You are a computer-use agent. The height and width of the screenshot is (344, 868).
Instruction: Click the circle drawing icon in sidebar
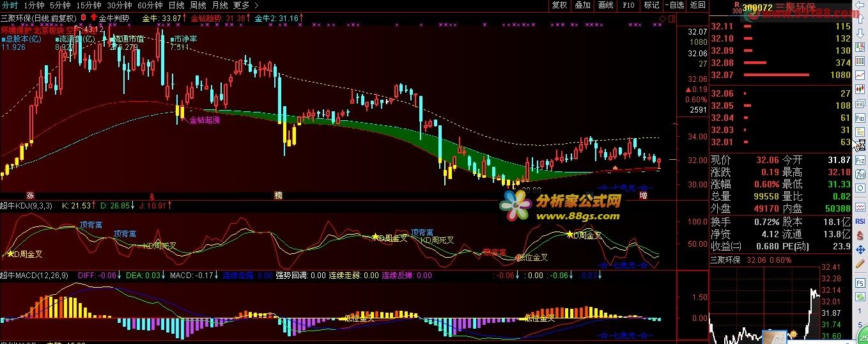tap(860, 188)
